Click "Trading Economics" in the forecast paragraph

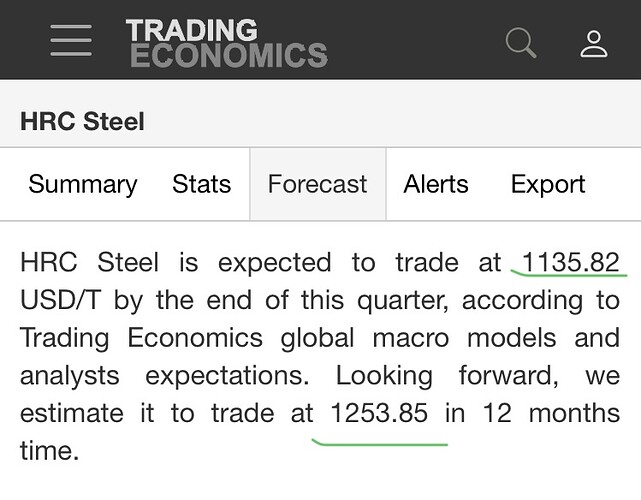pyautogui.click(x=141, y=338)
